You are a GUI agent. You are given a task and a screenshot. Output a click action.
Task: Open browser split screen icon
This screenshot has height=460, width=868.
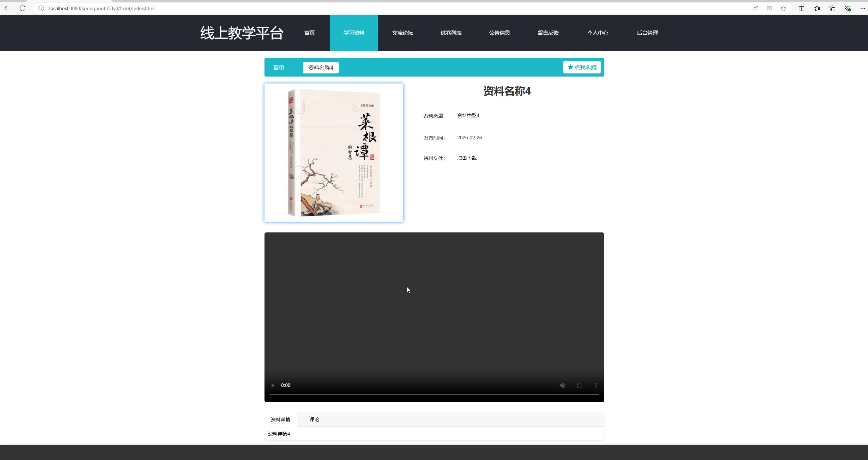801,8
